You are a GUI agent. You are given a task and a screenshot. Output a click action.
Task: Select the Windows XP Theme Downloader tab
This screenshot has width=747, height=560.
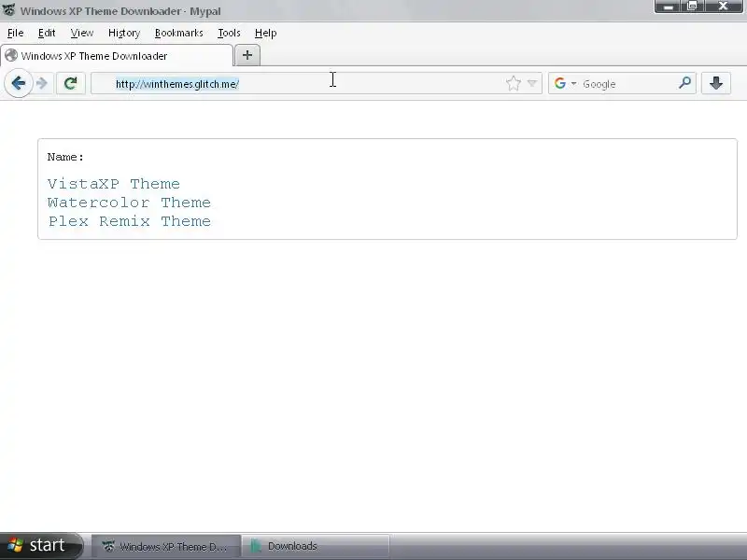(117, 56)
